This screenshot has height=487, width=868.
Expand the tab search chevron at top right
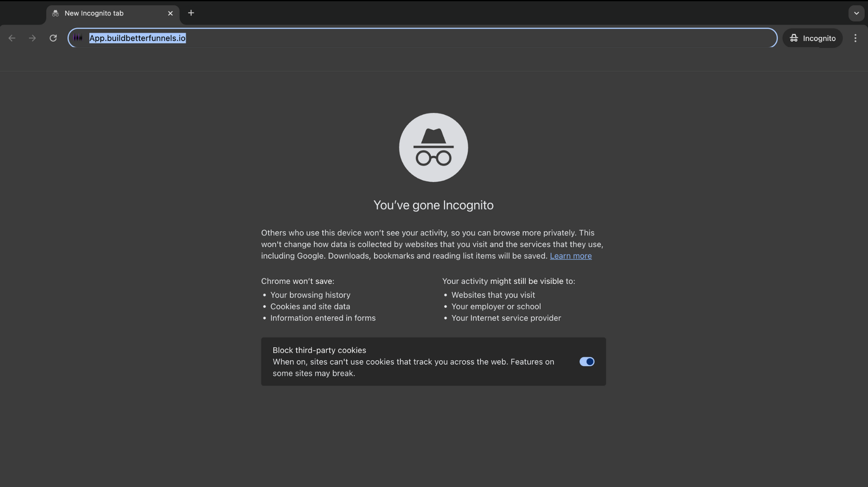[x=856, y=13]
